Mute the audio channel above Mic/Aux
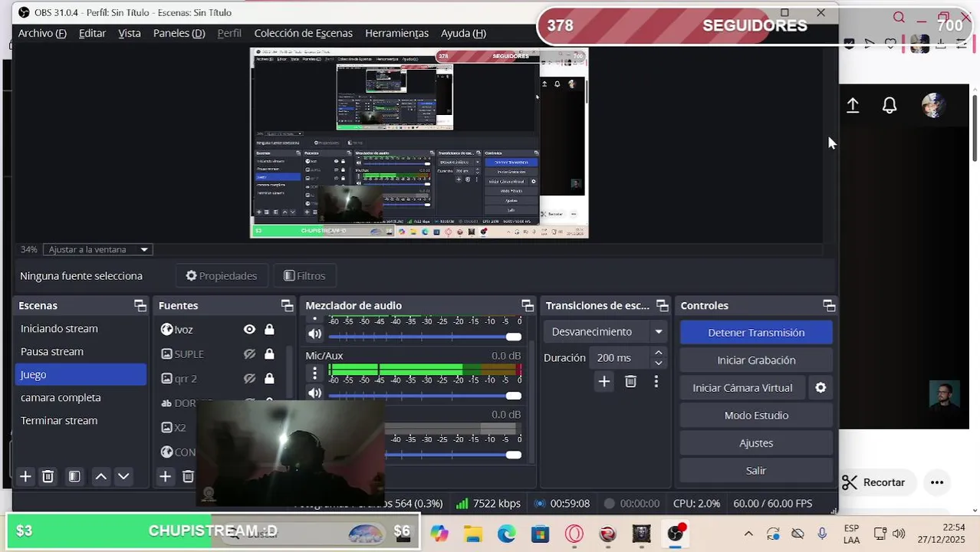Viewport: 980px width, 552px height. point(314,334)
